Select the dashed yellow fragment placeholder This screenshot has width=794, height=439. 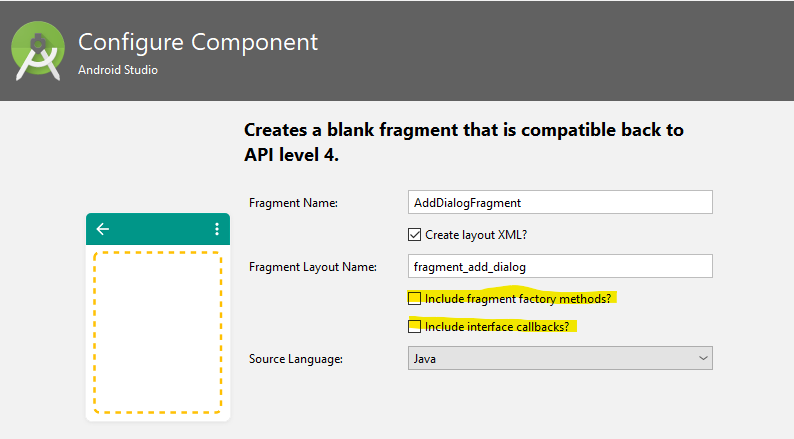[x=157, y=331]
